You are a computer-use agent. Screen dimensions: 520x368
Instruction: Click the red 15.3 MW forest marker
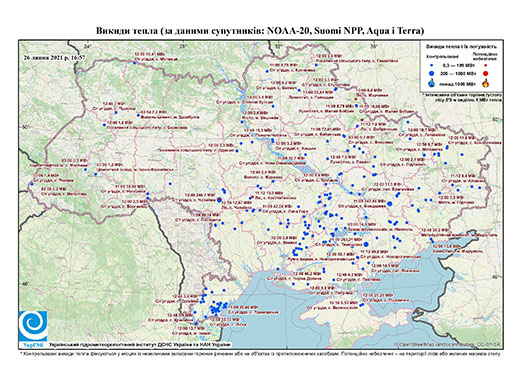(252, 197)
